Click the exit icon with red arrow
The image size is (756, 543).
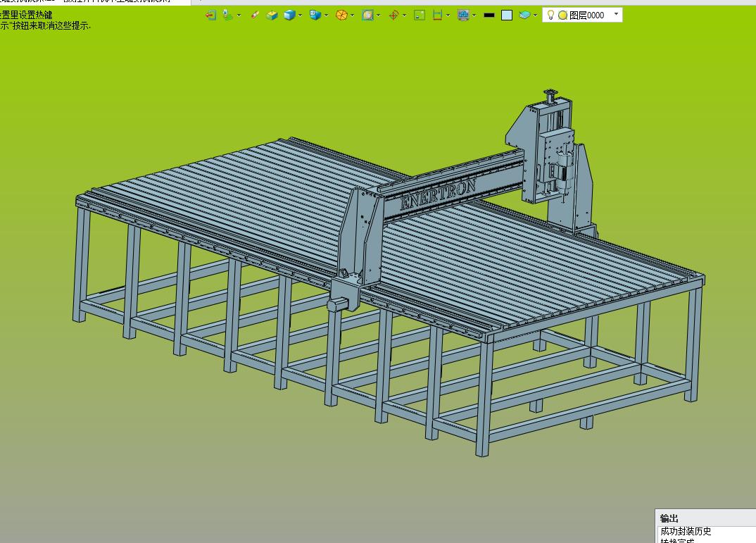(210, 15)
